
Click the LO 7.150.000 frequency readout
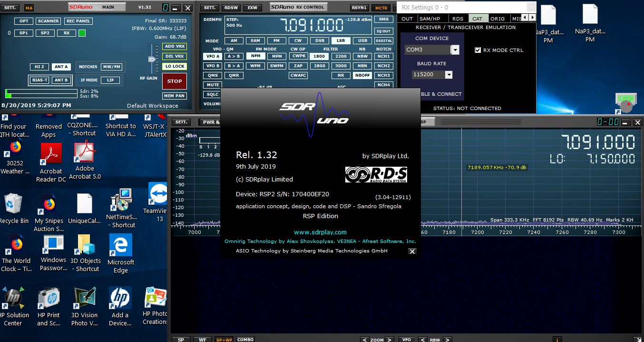click(592, 159)
